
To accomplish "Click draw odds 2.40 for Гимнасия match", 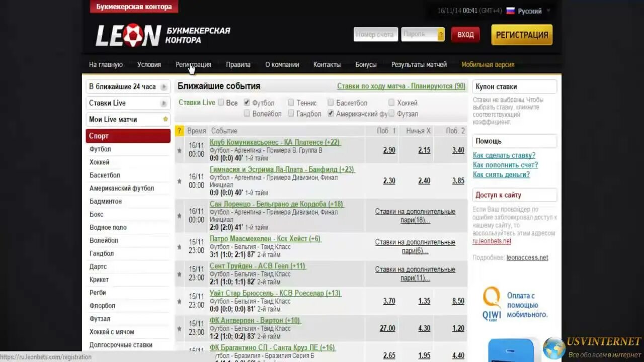I will (x=424, y=180).
